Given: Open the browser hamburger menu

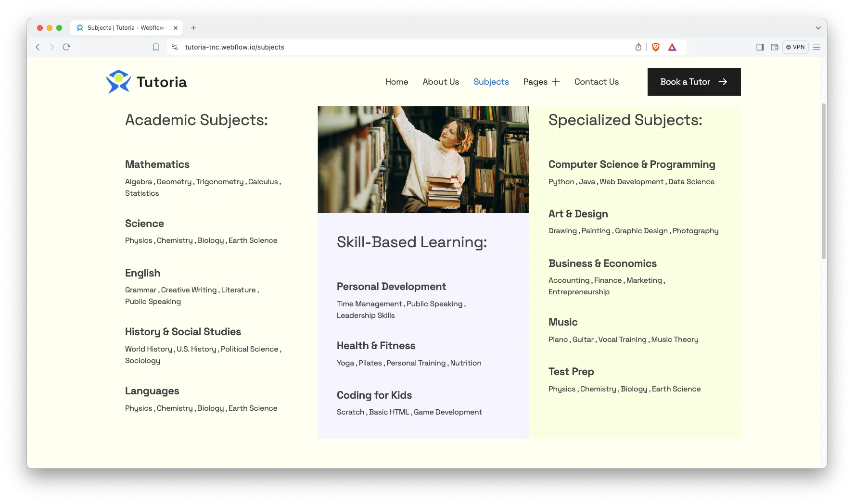Looking at the screenshot, I should coord(816,47).
